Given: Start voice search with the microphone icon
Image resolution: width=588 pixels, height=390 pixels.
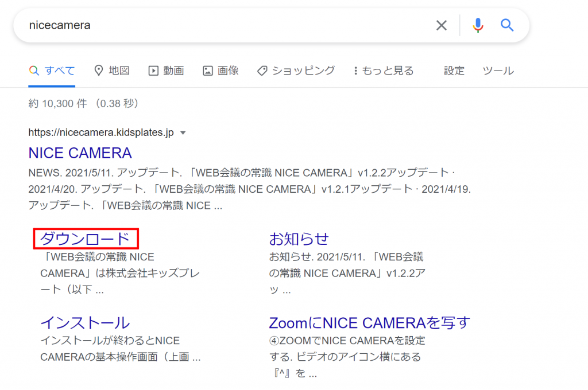Looking at the screenshot, I should pos(478,25).
